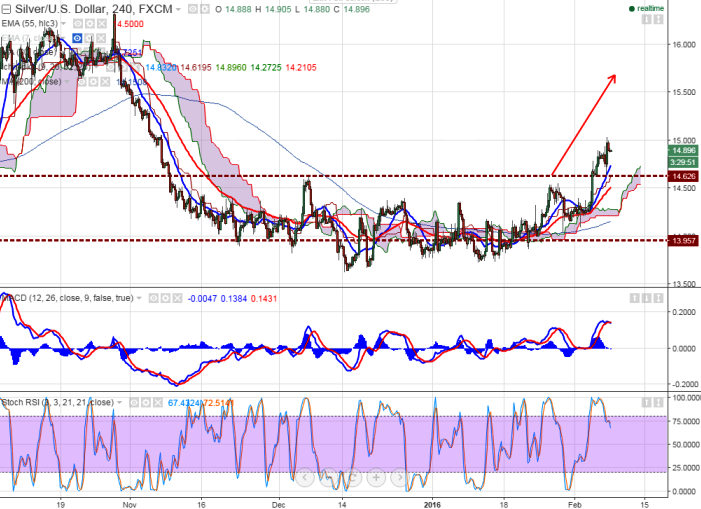
Task: Toggle visibility of the Silver/U.S. Dollar main series
Action: 193,9
